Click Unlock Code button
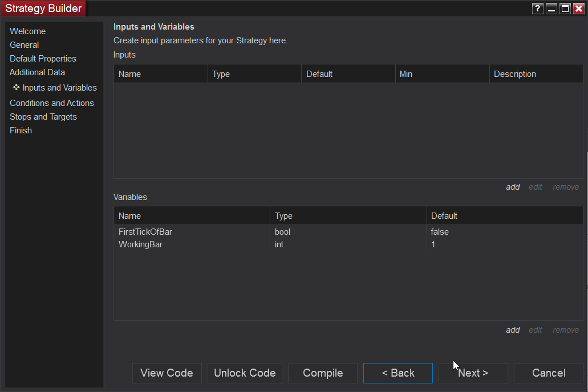This screenshot has width=588, height=392. (245, 373)
